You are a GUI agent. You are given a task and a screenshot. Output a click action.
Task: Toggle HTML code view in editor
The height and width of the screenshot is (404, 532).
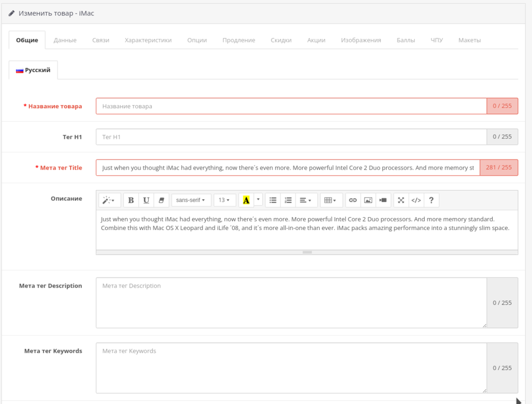coord(416,200)
